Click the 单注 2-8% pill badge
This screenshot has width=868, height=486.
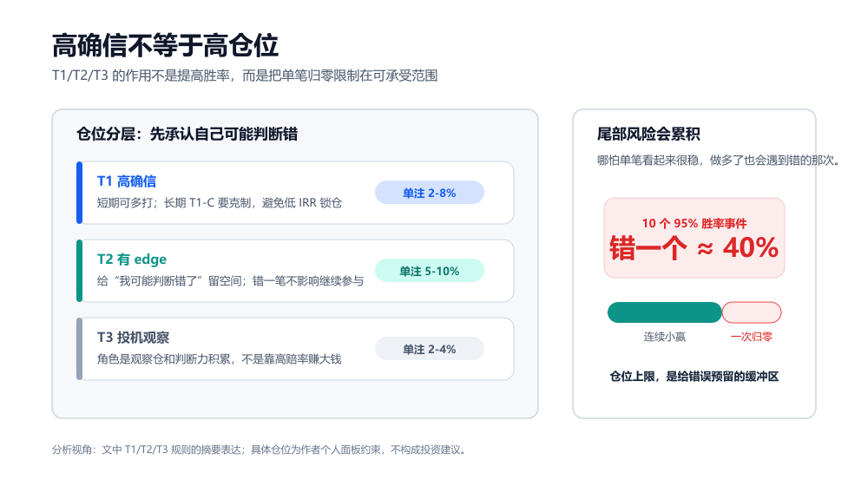point(430,193)
